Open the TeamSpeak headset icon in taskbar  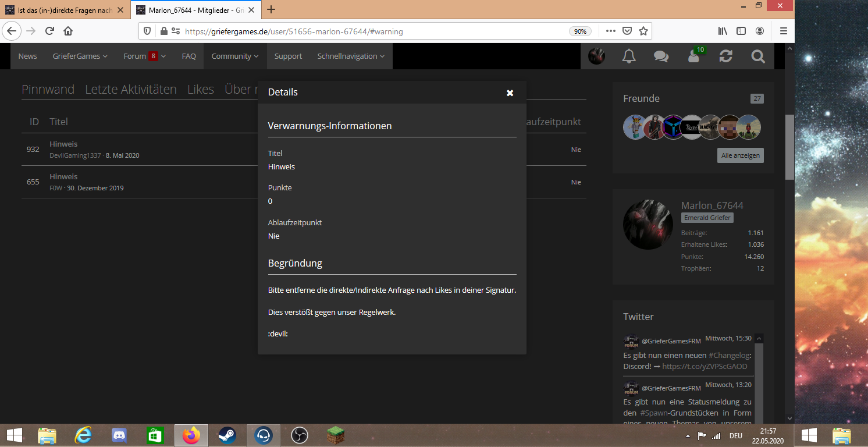(x=263, y=435)
